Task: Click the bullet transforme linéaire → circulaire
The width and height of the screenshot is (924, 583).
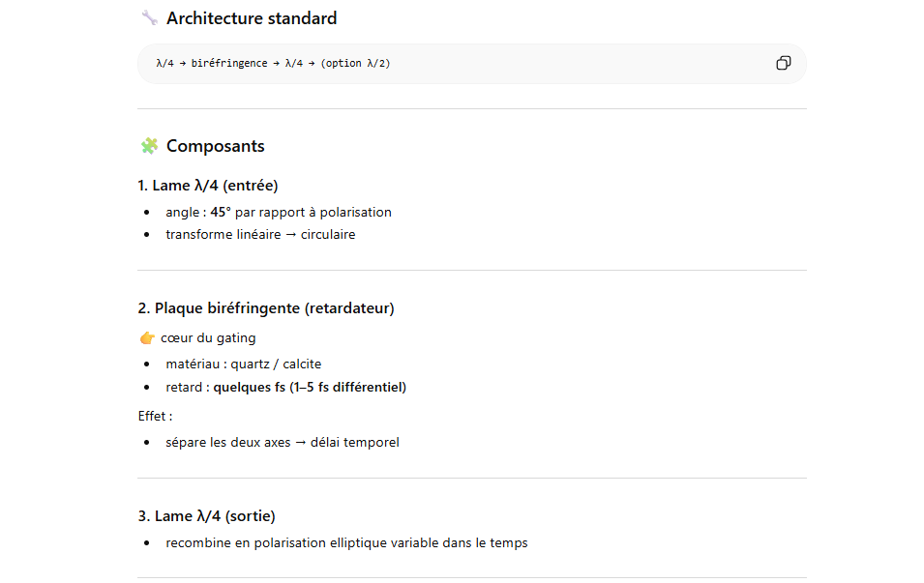Action: [x=260, y=234]
